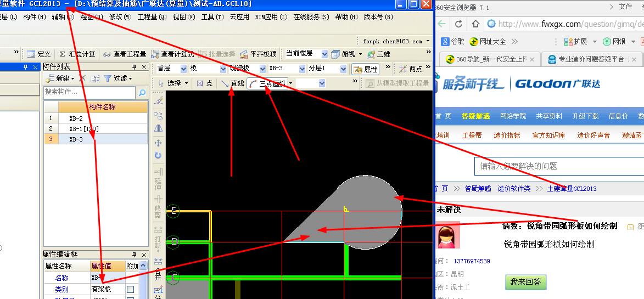
Task: Click the 合并 merge tool
Action: pyautogui.click(x=158, y=269)
